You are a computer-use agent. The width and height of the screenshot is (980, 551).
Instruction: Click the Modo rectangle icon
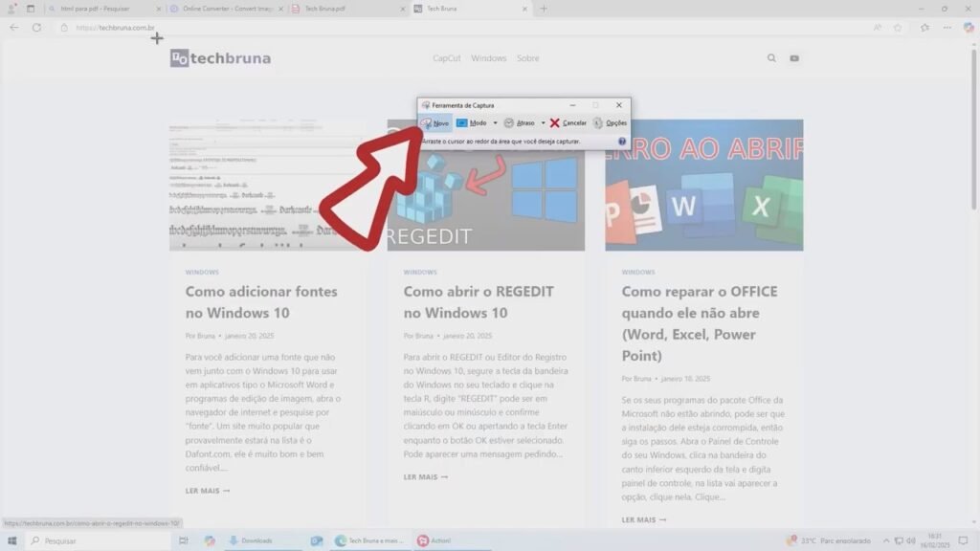pyautogui.click(x=462, y=123)
